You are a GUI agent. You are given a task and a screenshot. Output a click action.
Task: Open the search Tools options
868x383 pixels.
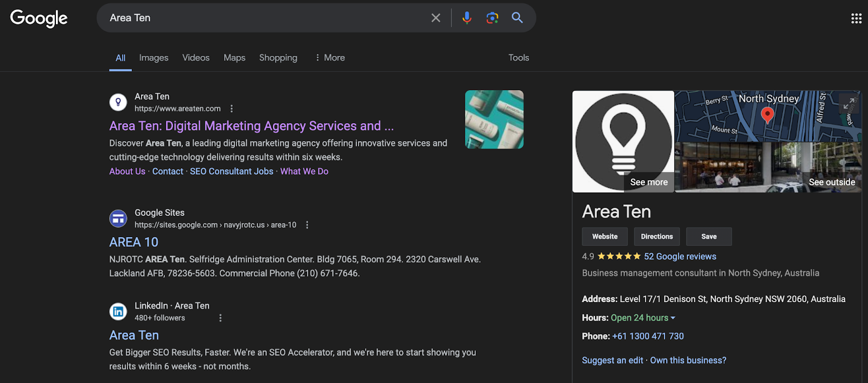[519, 58]
